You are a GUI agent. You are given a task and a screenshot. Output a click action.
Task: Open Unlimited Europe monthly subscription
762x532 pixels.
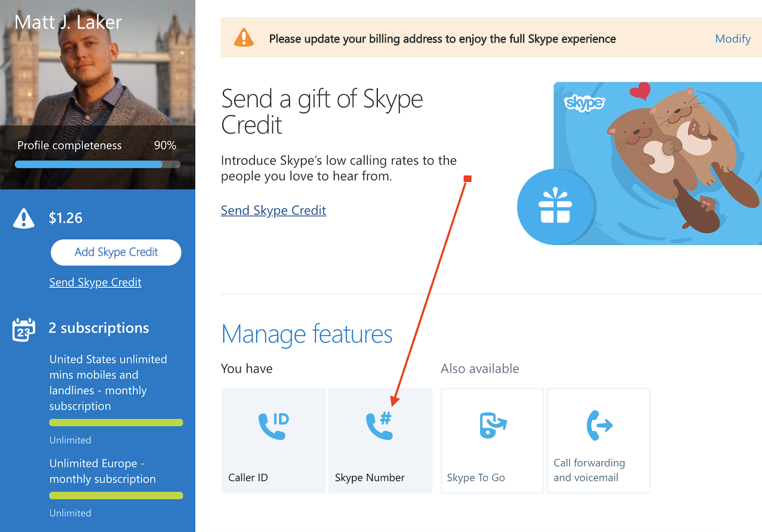click(x=102, y=471)
